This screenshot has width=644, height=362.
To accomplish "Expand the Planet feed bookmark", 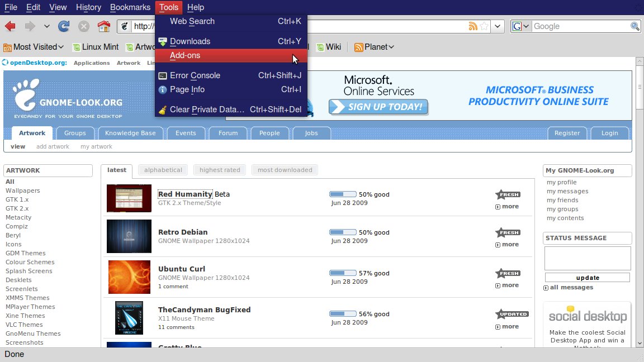I will [x=374, y=47].
